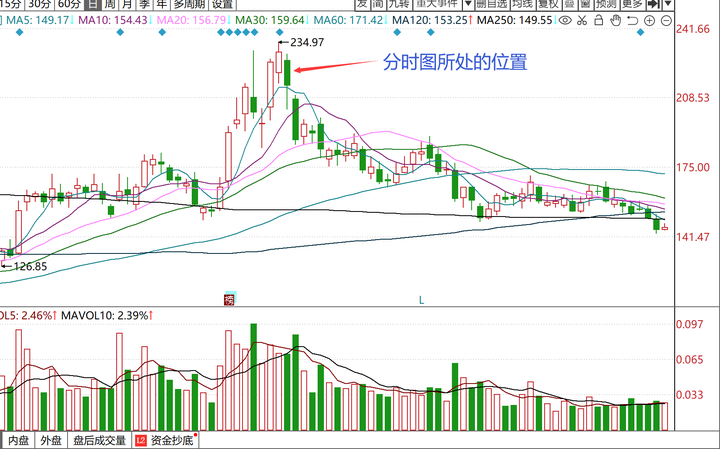Toggle the eye icon to show or hide indicators

click(565, 20)
